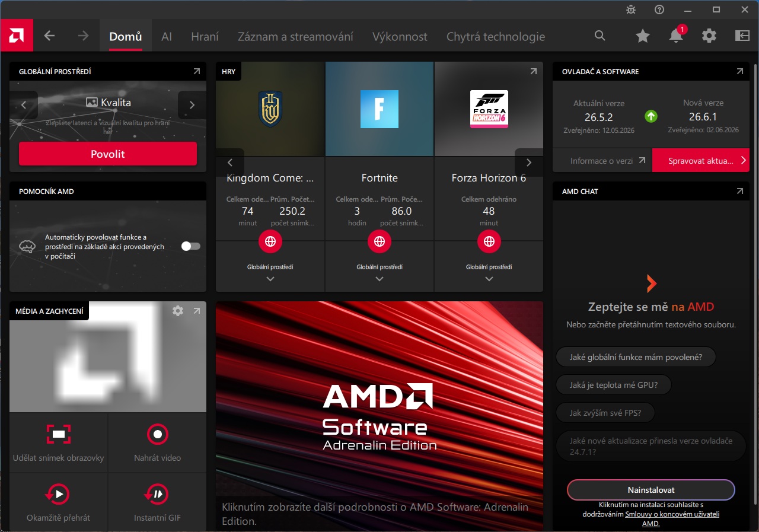Click Kingdom Come game thumbnail

click(x=270, y=109)
